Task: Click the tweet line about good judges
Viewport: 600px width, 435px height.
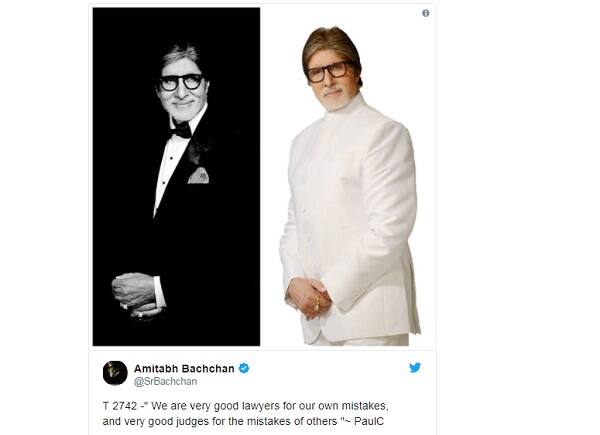Action: coord(243,422)
